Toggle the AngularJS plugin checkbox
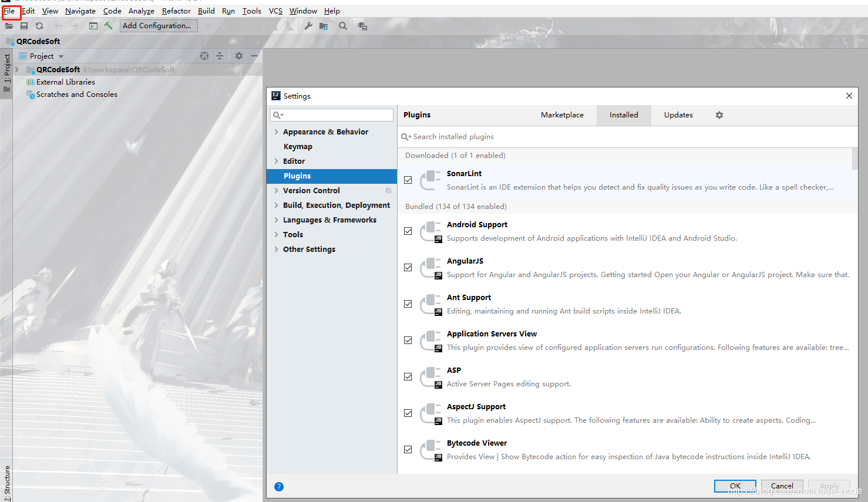868x502 pixels. pos(408,268)
